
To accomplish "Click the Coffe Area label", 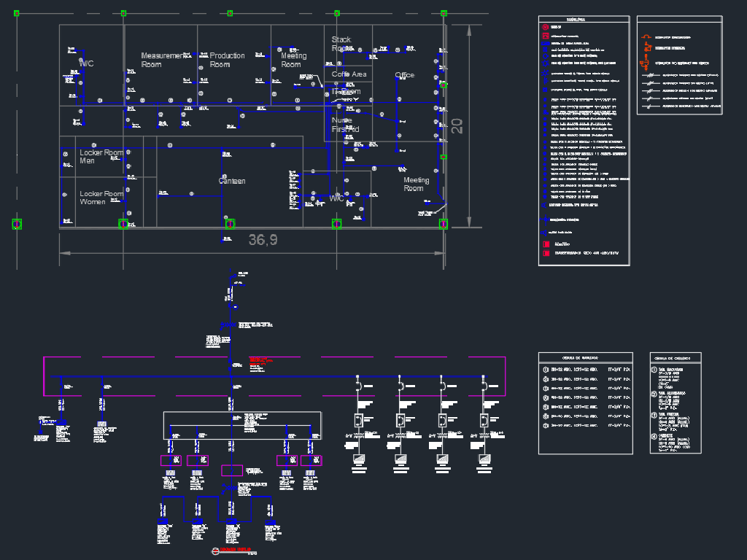I will (349, 74).
